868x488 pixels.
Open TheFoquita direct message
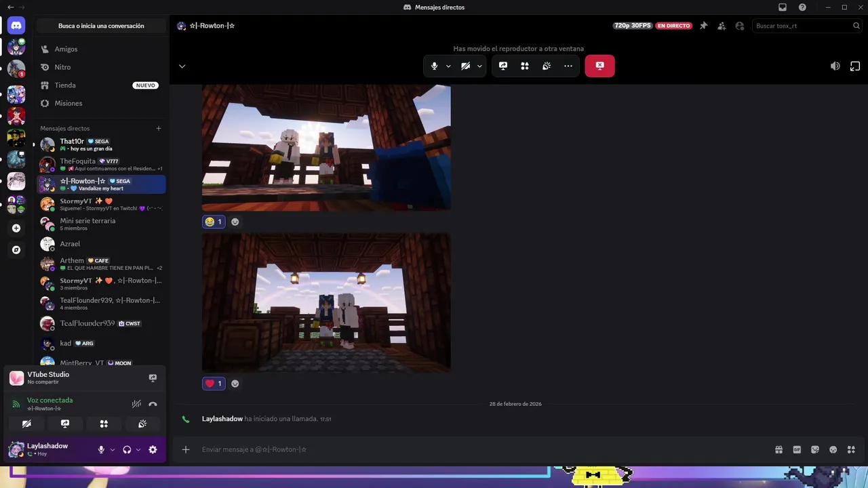(x=101, y=164)
